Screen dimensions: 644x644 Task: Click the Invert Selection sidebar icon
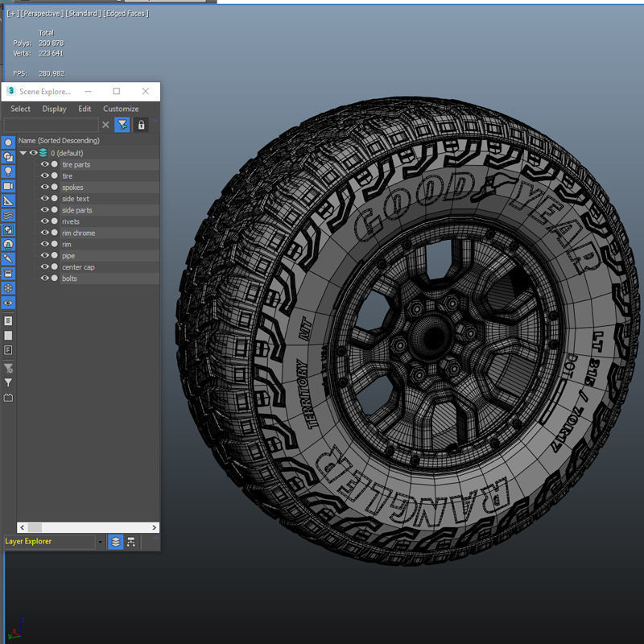8,350
